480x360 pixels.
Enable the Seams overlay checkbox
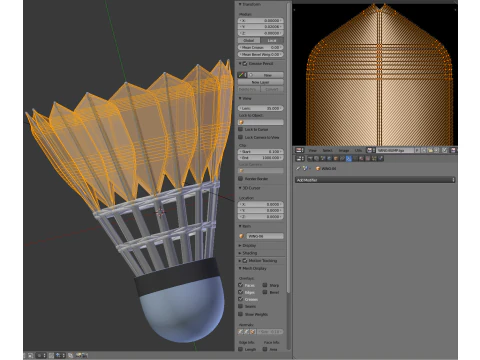click(x=240, y=306)
